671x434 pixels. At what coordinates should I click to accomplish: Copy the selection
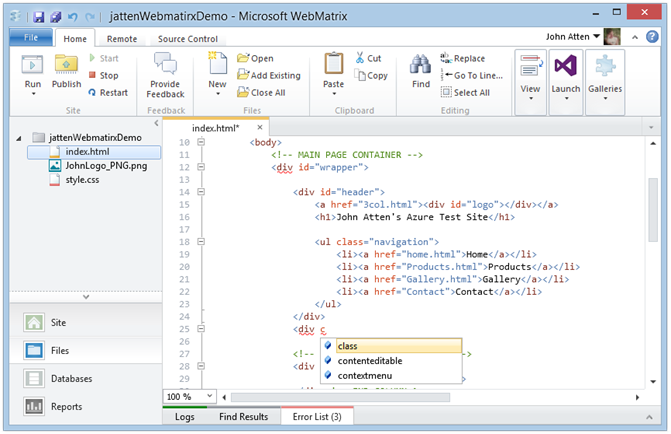(371, 75)
